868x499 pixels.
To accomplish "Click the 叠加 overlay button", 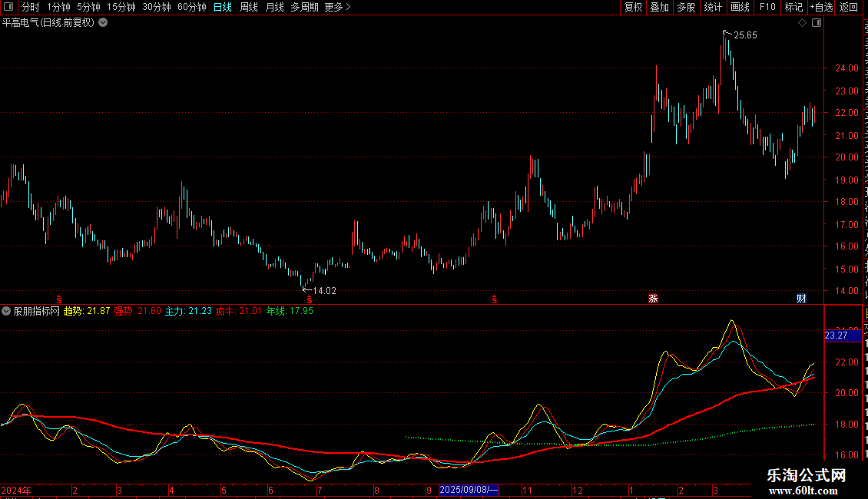I will (x=660, y=7).
